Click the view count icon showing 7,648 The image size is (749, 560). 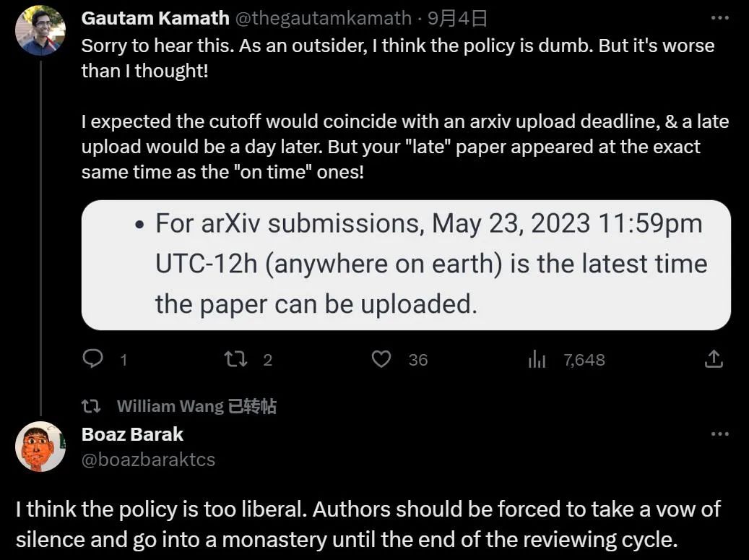537,359
